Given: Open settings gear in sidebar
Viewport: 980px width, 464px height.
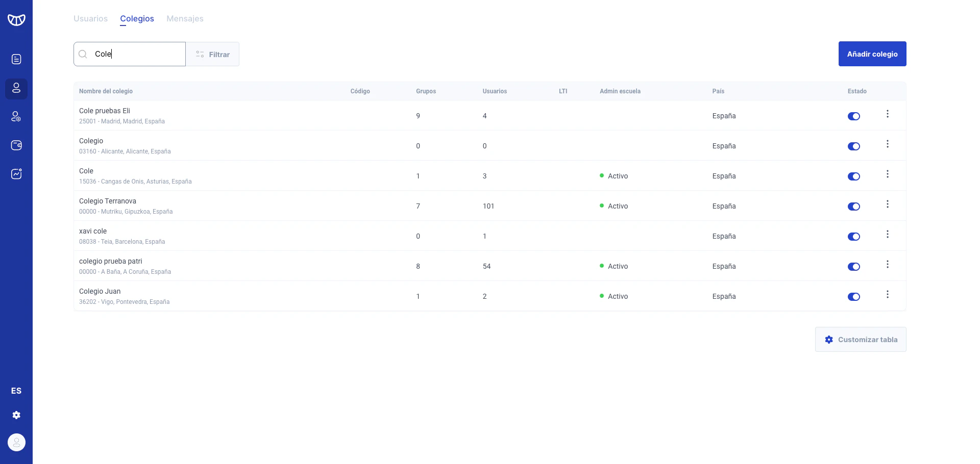Looking at the screenshot, I should pyautogui.click(x=16, y=415).
